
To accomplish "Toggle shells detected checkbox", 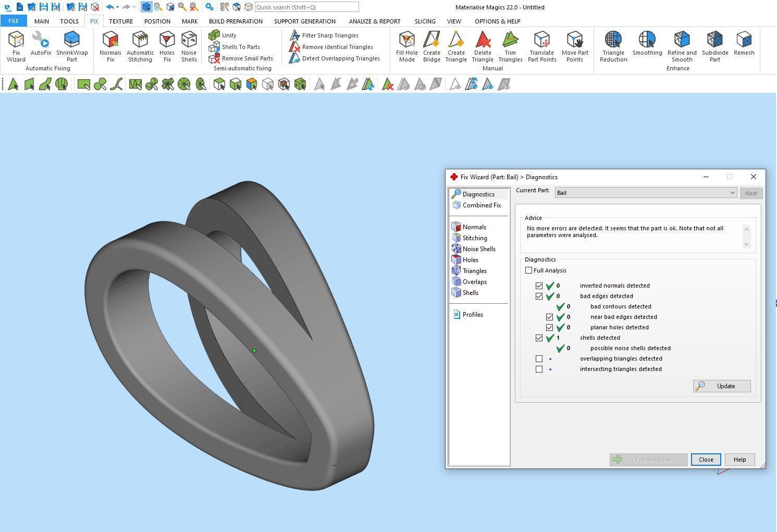I will coord(539,338).
